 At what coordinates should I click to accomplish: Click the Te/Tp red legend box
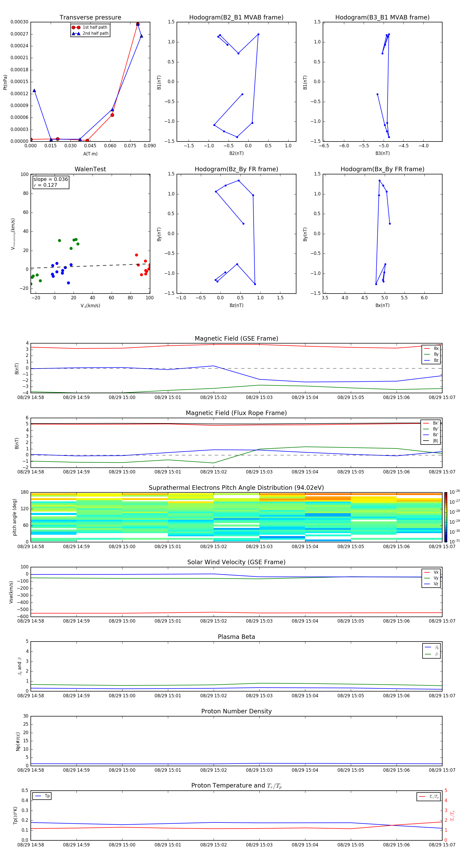[429, 797]
